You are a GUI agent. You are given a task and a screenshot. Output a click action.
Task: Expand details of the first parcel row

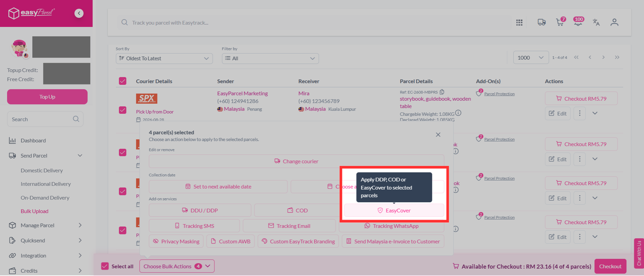point(595,113)
